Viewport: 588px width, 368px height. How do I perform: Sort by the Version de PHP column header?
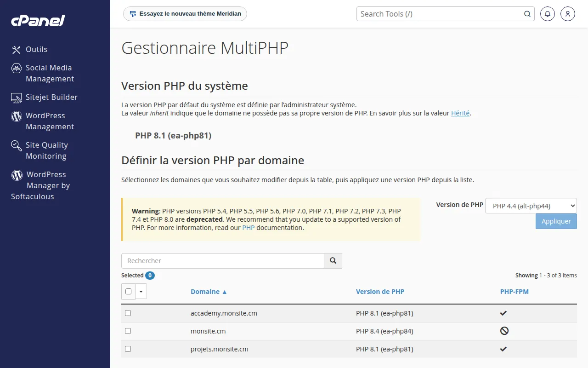tap(380, 292)
